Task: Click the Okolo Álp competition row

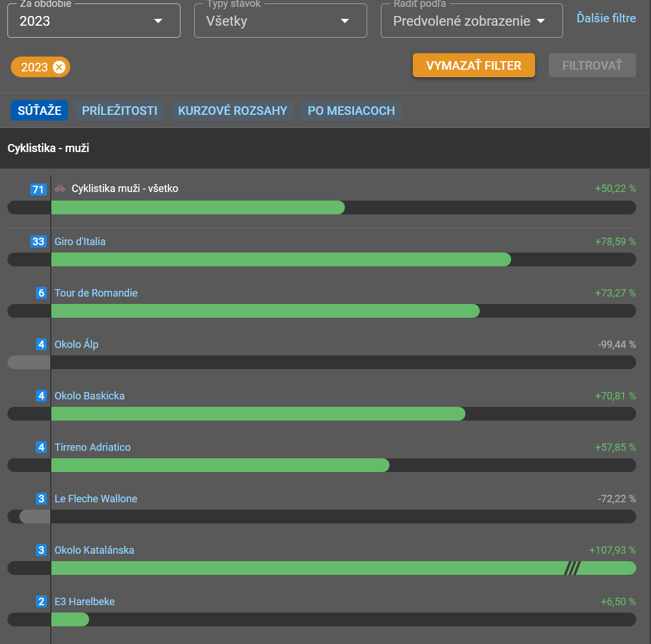Action: pyautogui.click(x=77, y=345)
